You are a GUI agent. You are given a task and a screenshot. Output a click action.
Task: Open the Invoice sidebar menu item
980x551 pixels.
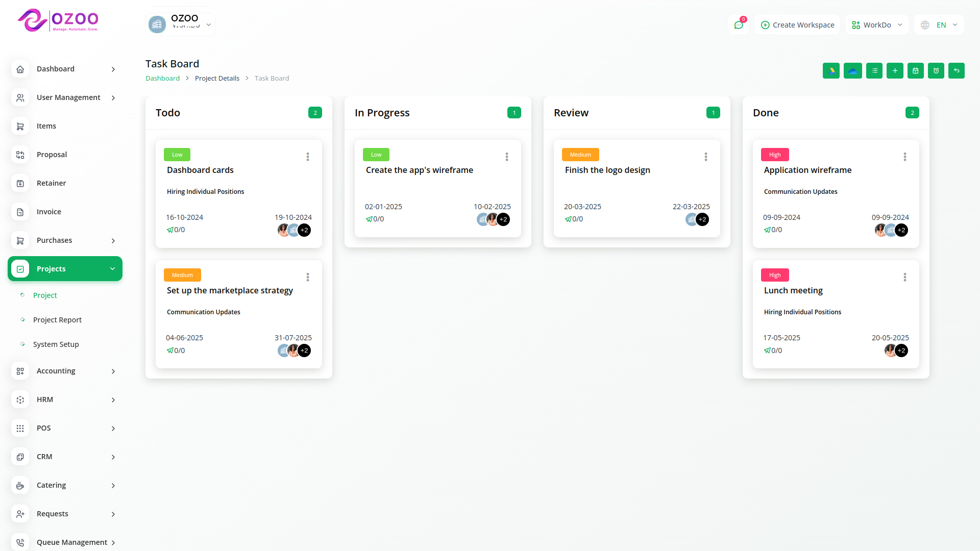[49, 212]
